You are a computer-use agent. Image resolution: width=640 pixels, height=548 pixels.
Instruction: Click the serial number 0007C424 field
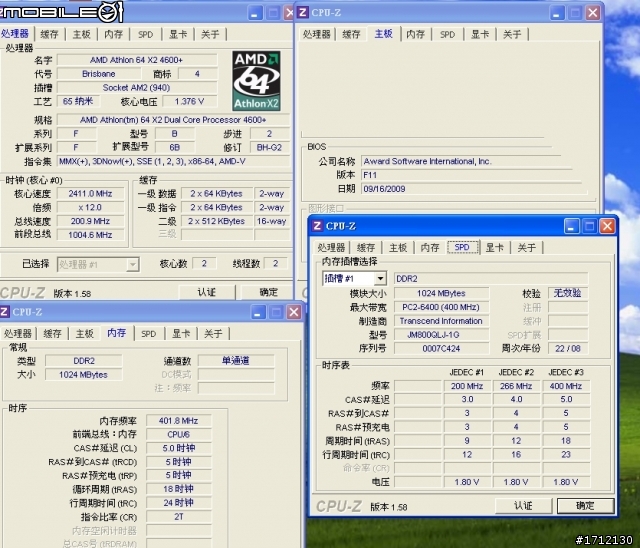(x=441, y=348)
